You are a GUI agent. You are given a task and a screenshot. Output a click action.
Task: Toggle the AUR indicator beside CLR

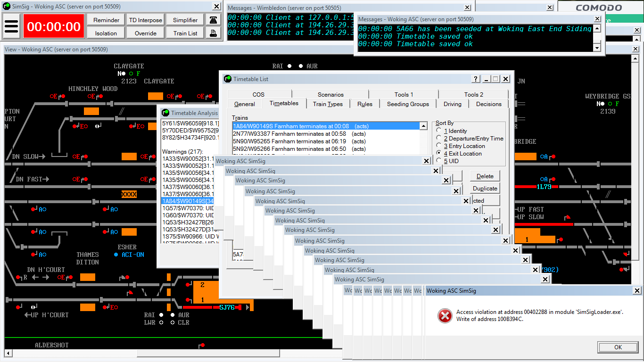pyautogui.click(x=173, y=315)
